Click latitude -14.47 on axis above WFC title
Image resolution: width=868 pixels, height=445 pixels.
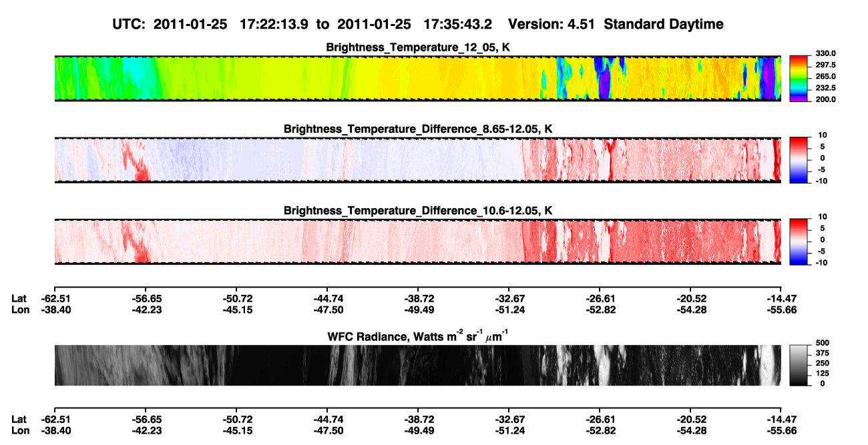781,298
